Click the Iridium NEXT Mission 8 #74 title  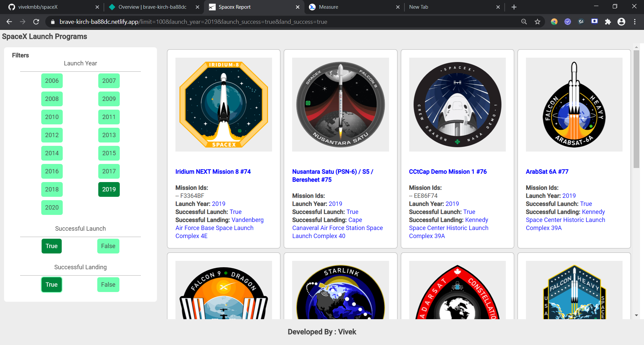213,172
